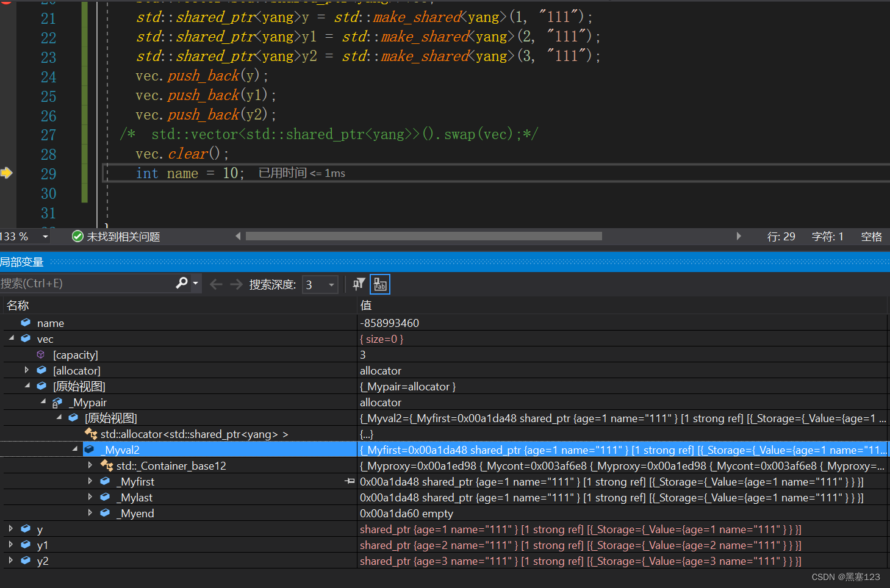Click the -858993460 value cell
Screen dimensions: 890x588
click(389, 323)
